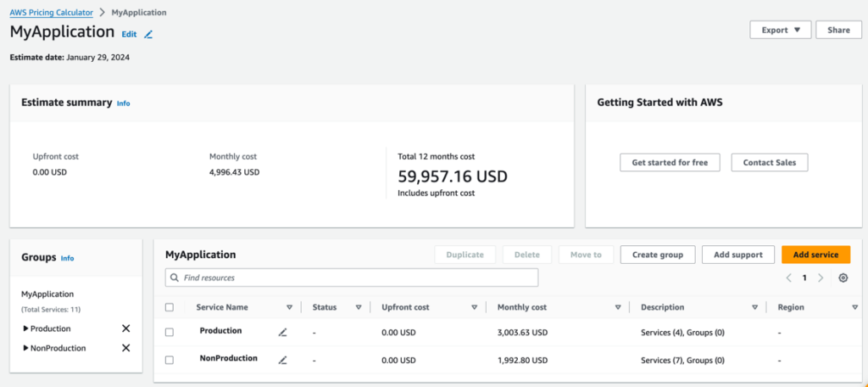
Task: Remove NonProduction group with its X icon
Action: click(125, 348)
